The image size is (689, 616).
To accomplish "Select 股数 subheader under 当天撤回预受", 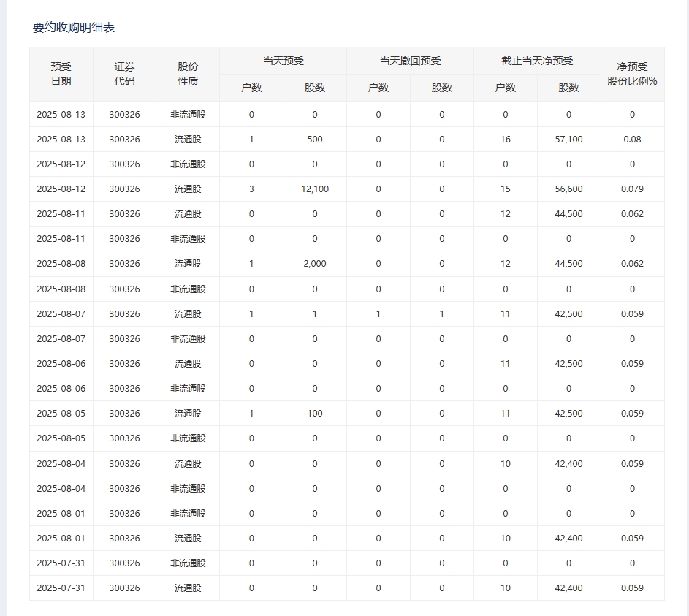I will 441,88.
